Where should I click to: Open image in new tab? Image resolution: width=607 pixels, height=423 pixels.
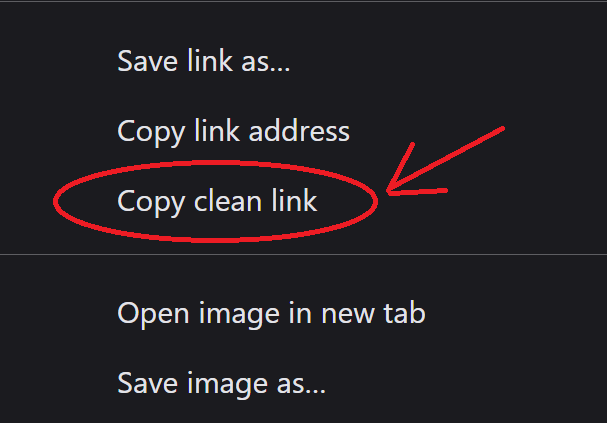coord(304,313)
